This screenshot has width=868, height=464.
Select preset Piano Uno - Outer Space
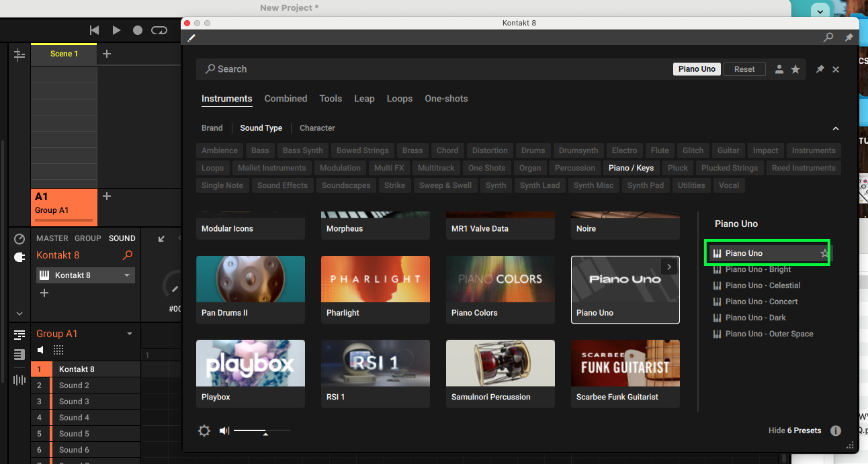point(769,334)
